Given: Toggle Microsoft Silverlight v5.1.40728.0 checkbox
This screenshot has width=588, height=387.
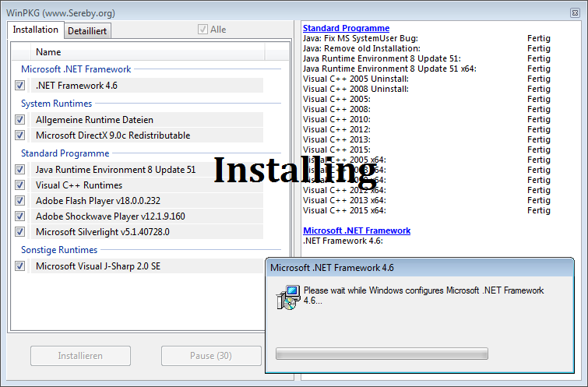Looking at the screenshot, I should (20, 232).
